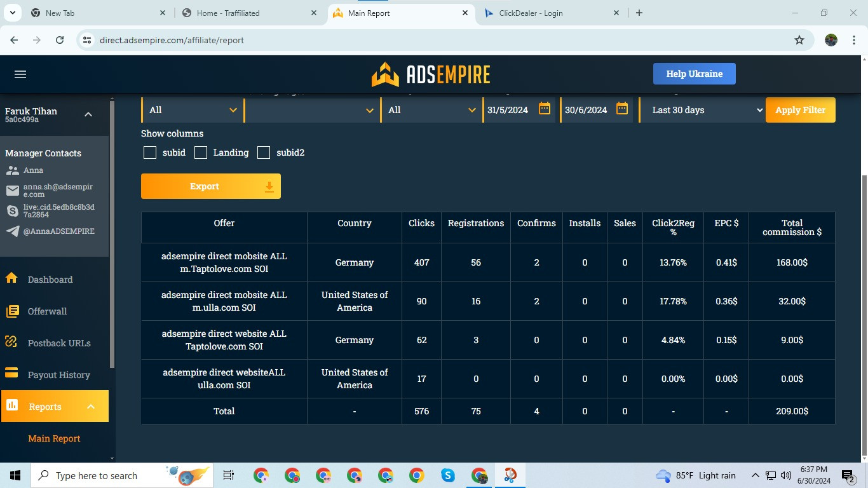Click the m.Taptolove.com SOI offer cell
The height and width of the screenshot is (488, 868).
(x=224, y=262)
